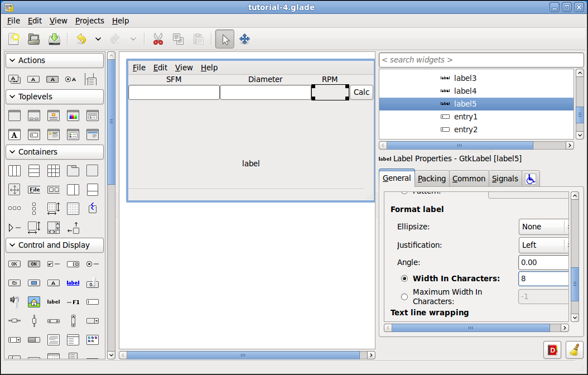Viewport: 588px width, 375px height.
Task: Open the Accessibility properties tab icon
Action: click(x=530, y=179)
